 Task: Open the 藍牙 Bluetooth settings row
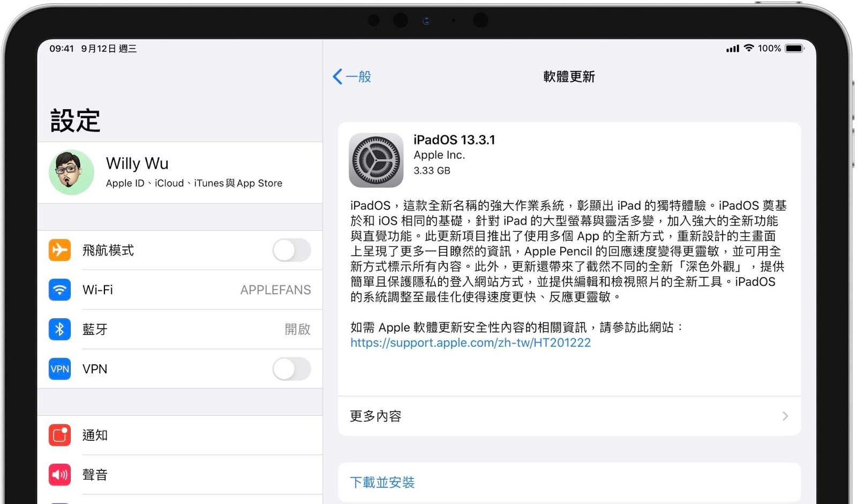180,329
